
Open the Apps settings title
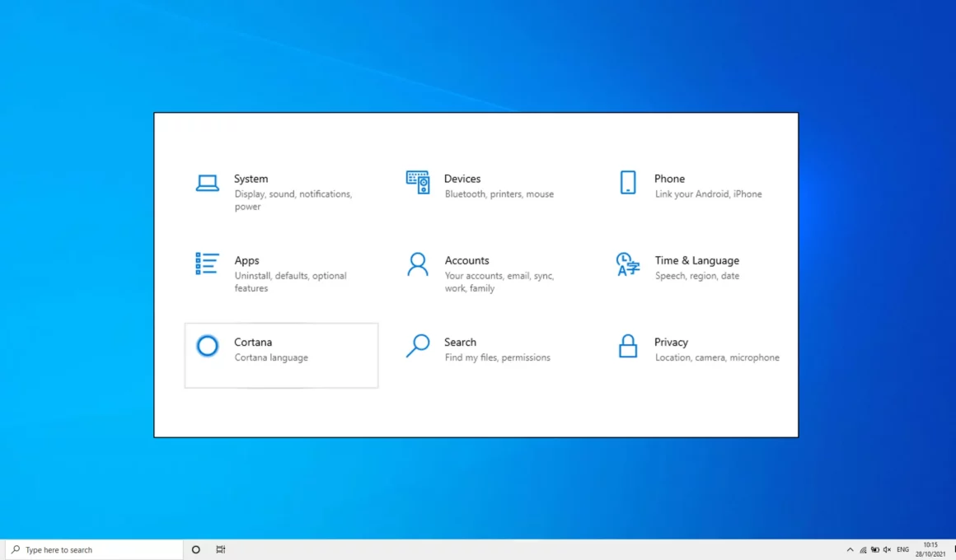tap(247, 261)
